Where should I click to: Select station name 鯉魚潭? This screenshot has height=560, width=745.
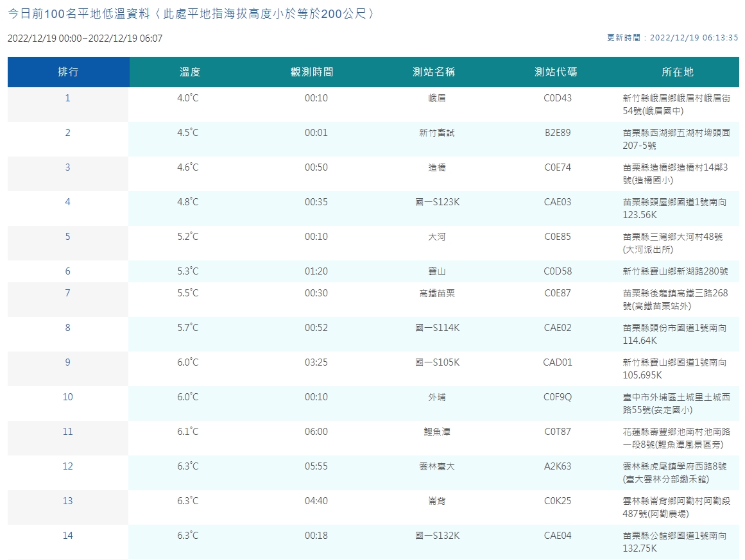(437, 432)
